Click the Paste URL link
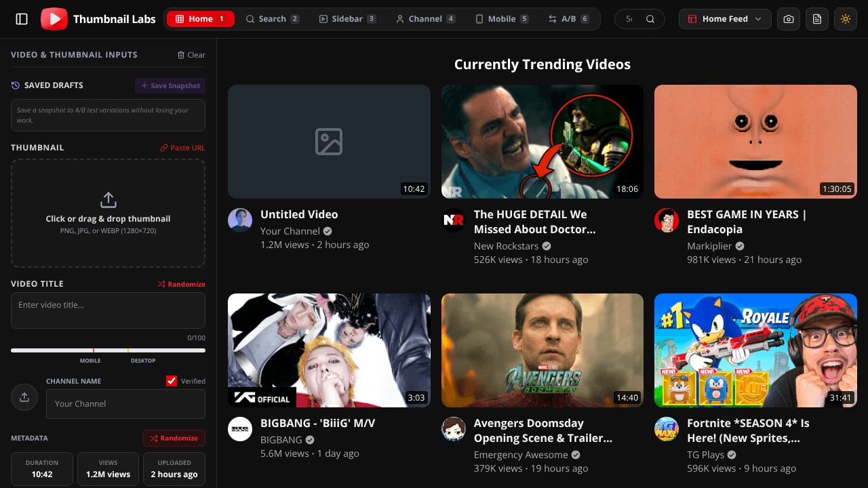868x488 pixels. [182, 148]
